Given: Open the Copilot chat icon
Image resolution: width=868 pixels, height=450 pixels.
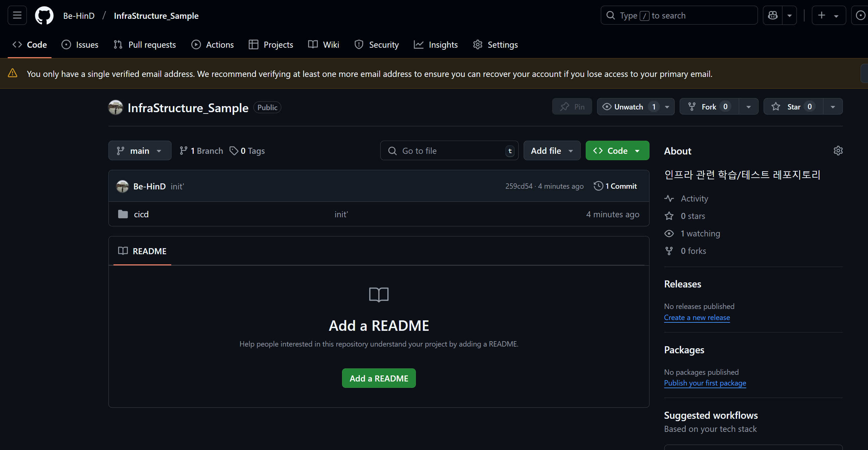Looking at the screenshot, I should (773, 15).
